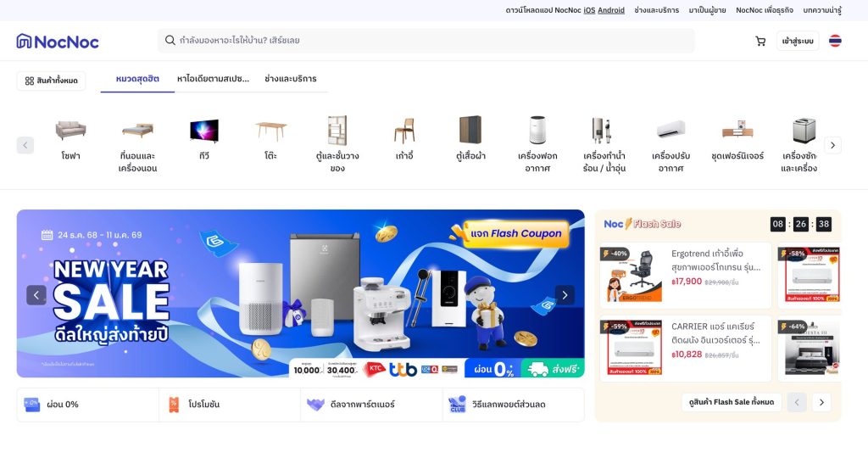Image resolution: width=868 pixels, height=458 pixels.
Task: Click the Thailand flag language selector
Action: (835, 41)
